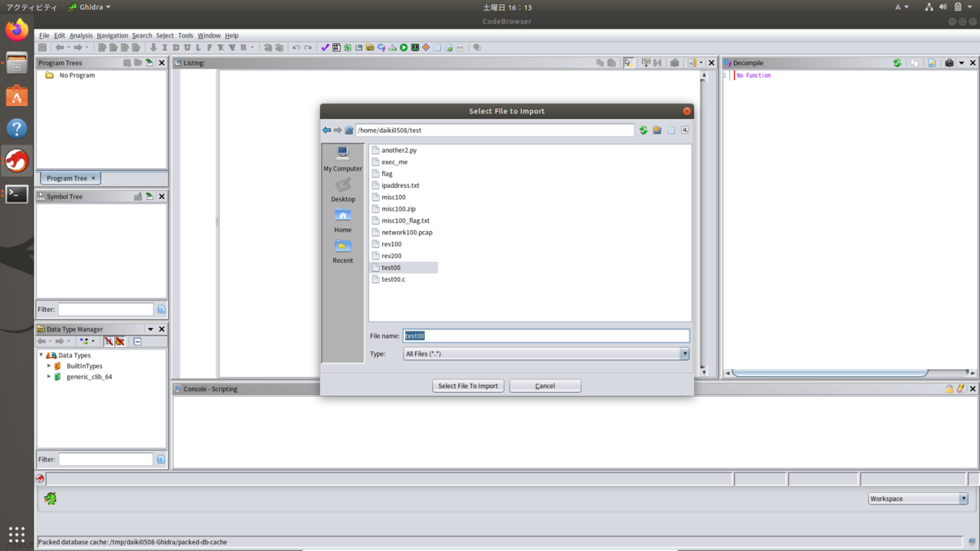Image resolution: width=980 pixels, height=551 pixels.
Task: Toggle Listing mouse hover mode icon
Action: tap(629, 63)
